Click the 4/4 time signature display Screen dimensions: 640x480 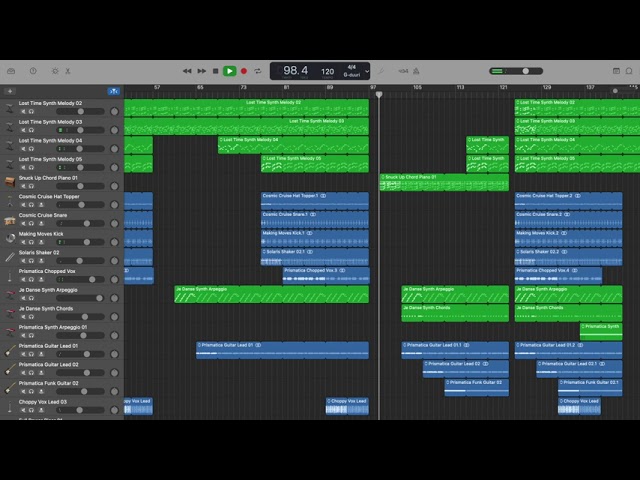pos(351,67)
